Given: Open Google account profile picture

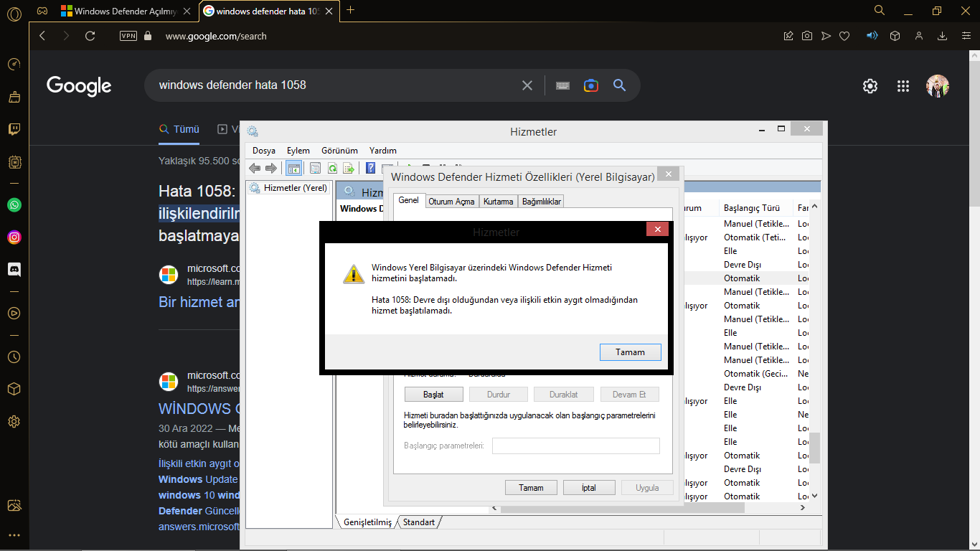Looking at the screenshot, I should 938,86.
